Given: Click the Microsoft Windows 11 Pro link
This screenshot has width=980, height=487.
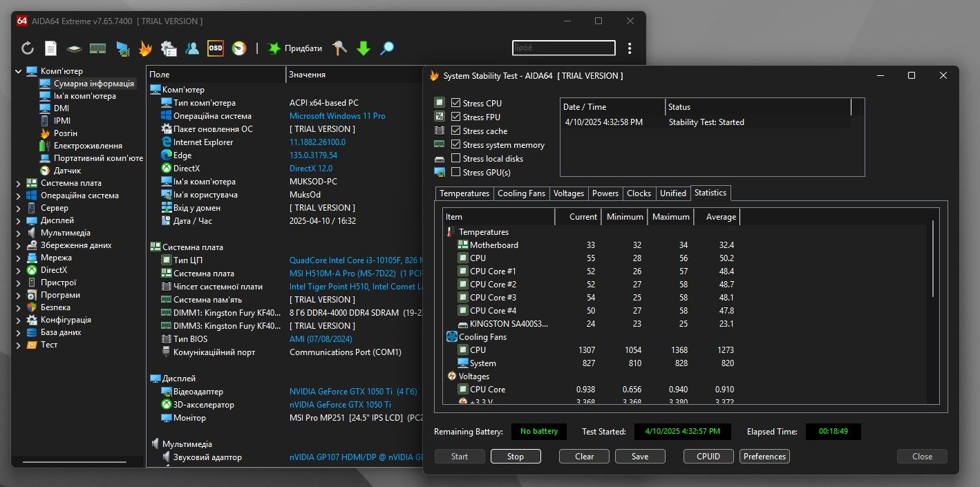Looking at the screenshot, I should [x=337, y=116].
